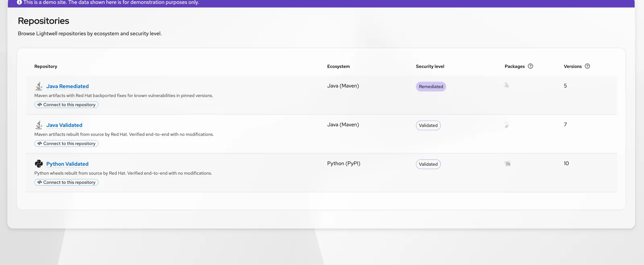
Task: Click the Browse Lightwell repositories subtitle
Action: [x=90, y=33]
